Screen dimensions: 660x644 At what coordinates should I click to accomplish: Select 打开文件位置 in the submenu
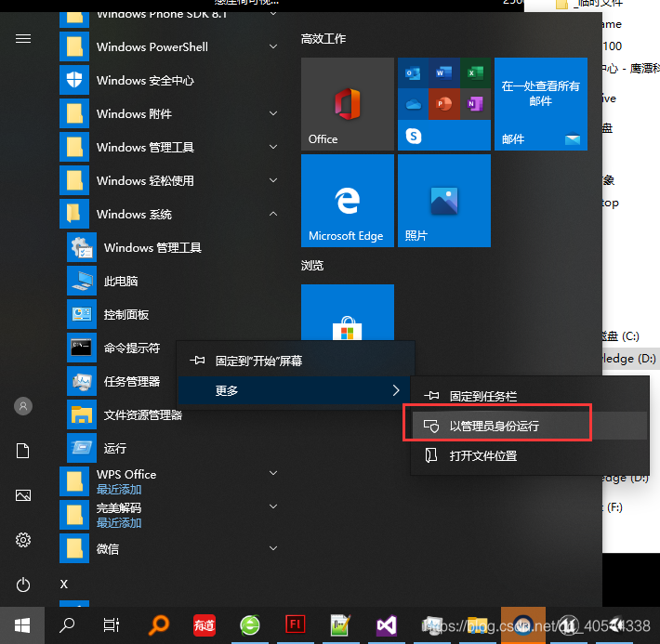click(x=529, y=456)
